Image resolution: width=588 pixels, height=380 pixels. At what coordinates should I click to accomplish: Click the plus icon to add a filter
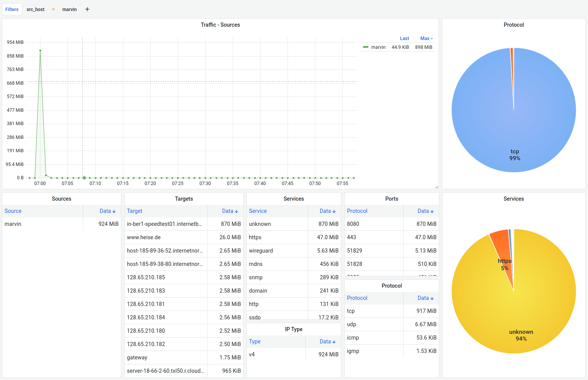pyautogui.click(x=87, y=9)
